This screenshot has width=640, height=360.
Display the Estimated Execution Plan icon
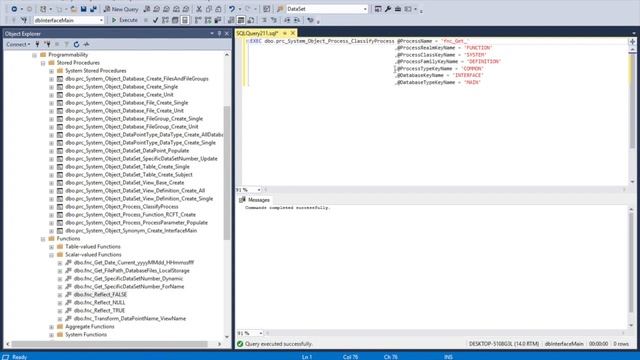[x=165, y=20]
